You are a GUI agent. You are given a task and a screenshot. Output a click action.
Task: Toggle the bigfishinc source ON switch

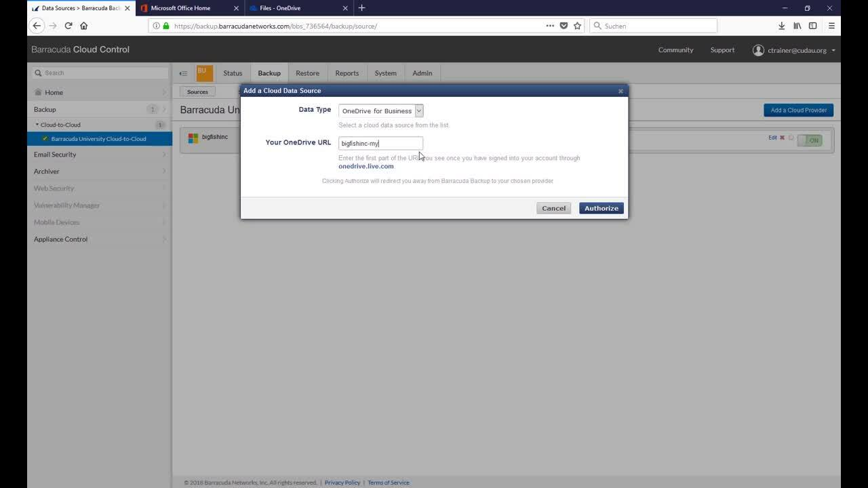click(x=809, y=140)
